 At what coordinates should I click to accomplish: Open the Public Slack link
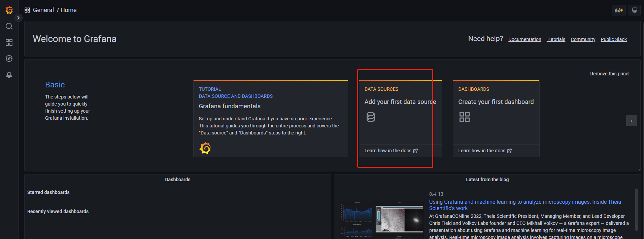coord(614,39)
